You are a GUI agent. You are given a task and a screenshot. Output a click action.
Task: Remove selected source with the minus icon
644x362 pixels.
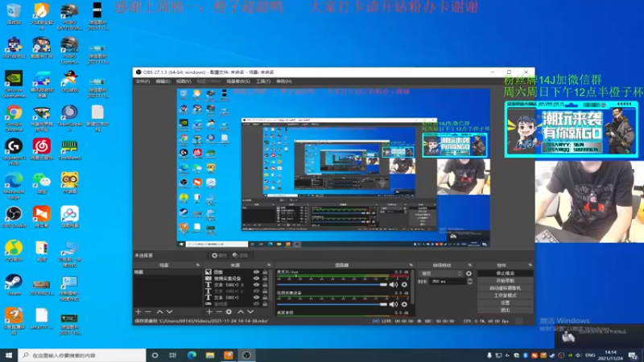coord(219,312)
